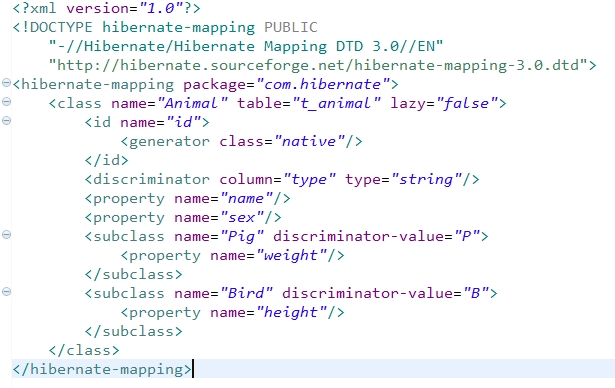Screen dimensions: 615x388
Task: Click the lazy "false" value
Action: (467, 103)
